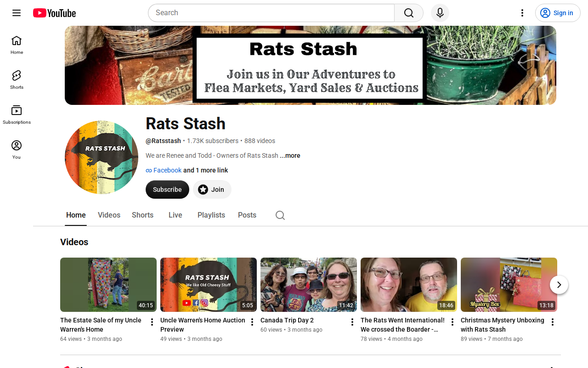This screenshot has height=368, width=588.
Task: Start voice search with microphone
Action: pos(440,13)
